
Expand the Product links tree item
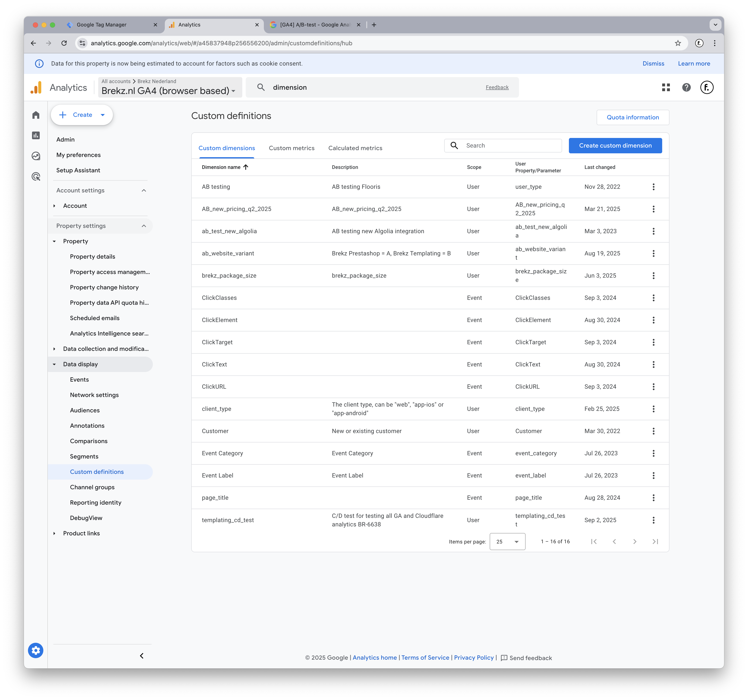(54, 533)
